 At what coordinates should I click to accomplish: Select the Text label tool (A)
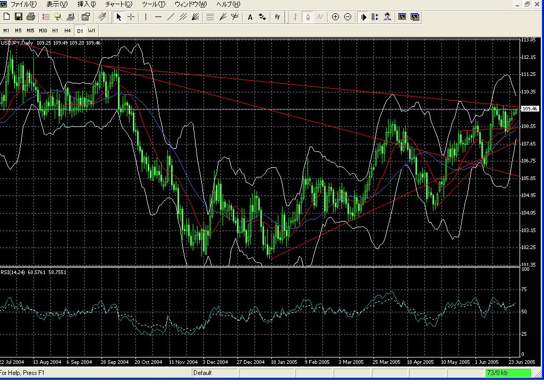250,17
